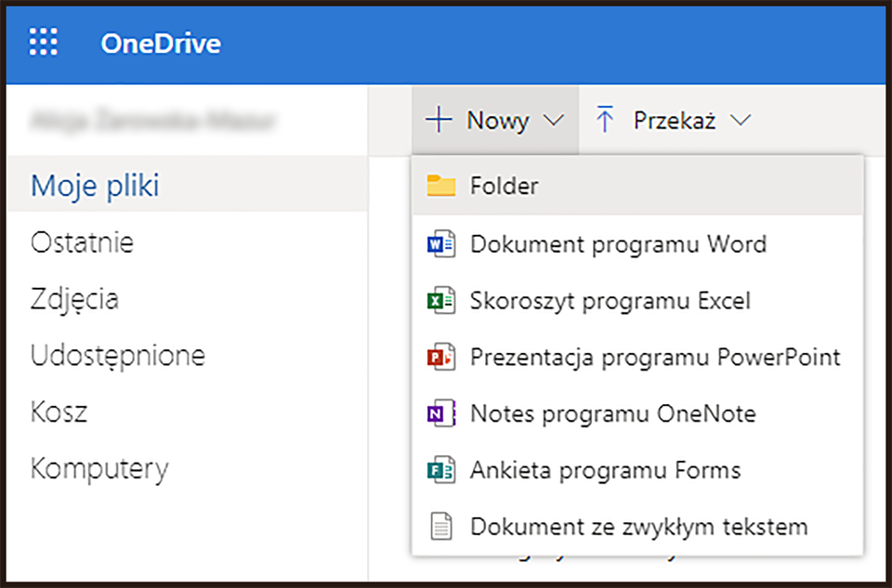Expand the Nowy dropdown chevron

tap(555, 120)
